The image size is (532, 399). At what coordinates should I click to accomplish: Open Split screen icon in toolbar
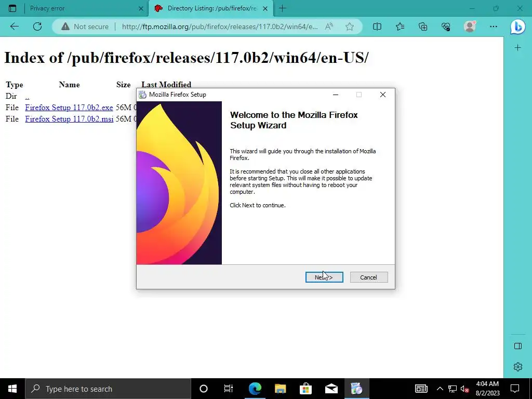tap(377, 26)
